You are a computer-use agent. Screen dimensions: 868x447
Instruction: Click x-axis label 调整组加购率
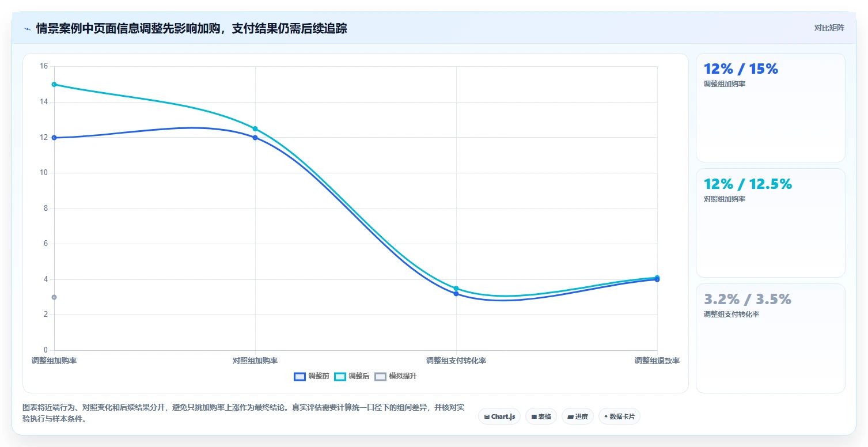tap(54, 361)
